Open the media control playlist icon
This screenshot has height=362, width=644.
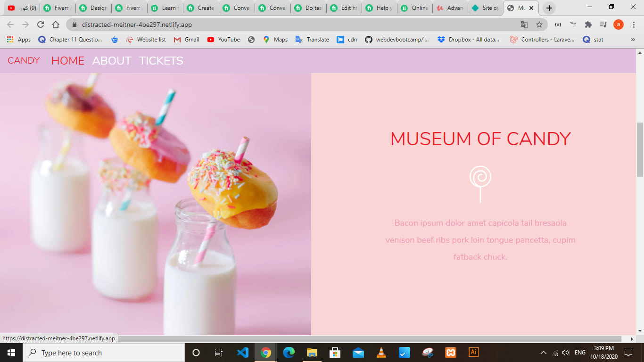pyautogui.click(x=603, y=25)
